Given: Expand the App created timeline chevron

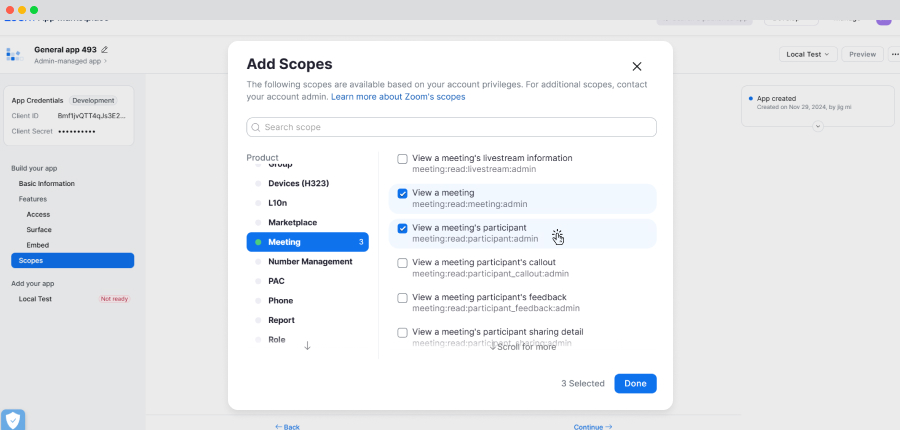Looking at the screenshot, I should tap(818, 126).
